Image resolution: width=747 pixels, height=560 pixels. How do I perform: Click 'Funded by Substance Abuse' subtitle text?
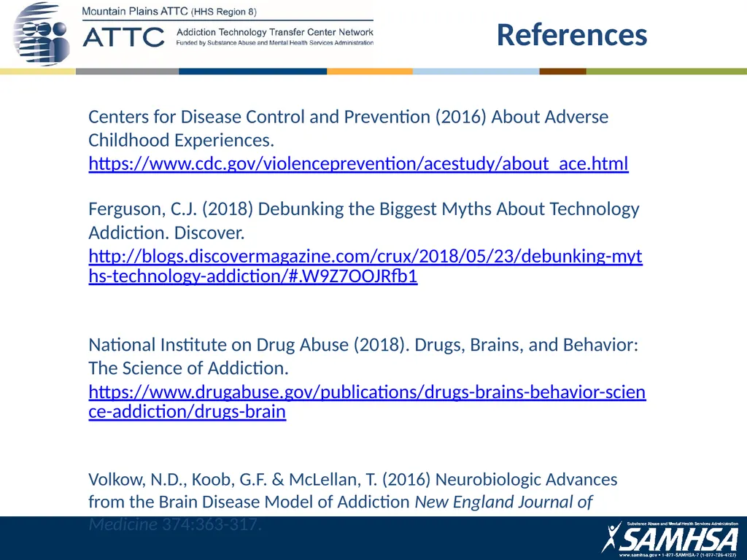click(x=275, y=43)
